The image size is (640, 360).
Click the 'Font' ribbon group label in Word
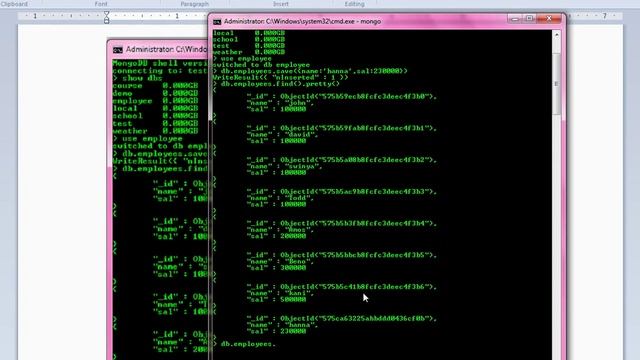(101, 4)
